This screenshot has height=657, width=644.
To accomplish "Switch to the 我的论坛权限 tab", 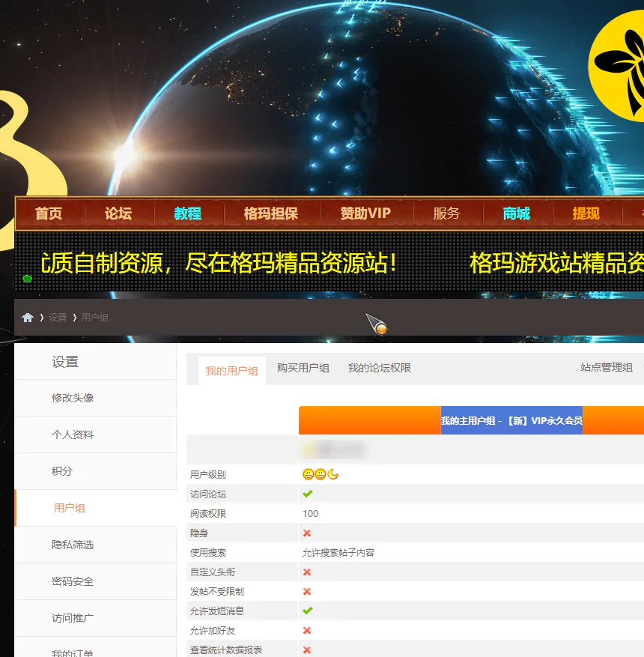I will click(380, 368).
